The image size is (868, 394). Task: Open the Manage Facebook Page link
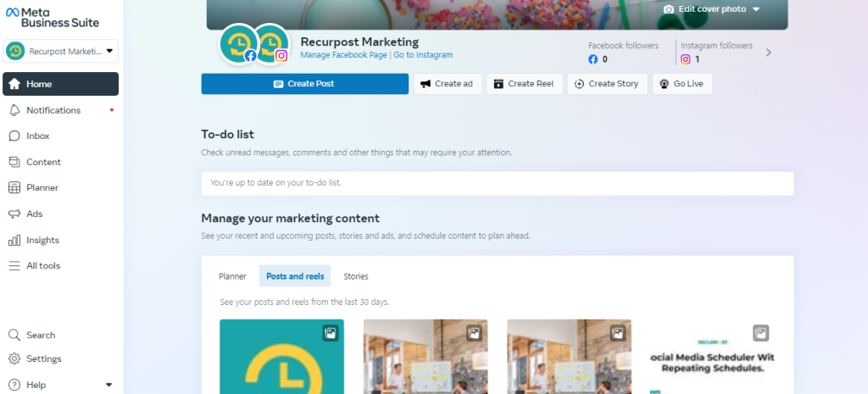pos(344,55)
